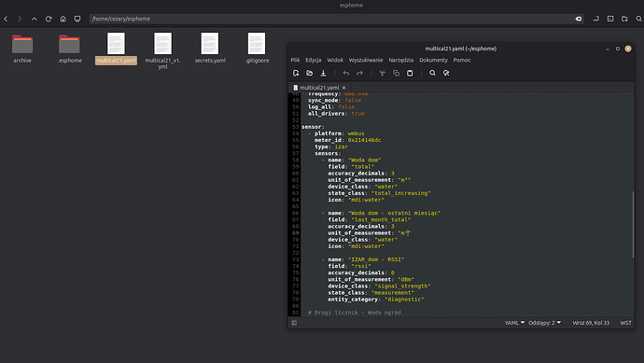Select secrets.yaml file
This screenshot has width=644, height=363.
tap(210, 49)
